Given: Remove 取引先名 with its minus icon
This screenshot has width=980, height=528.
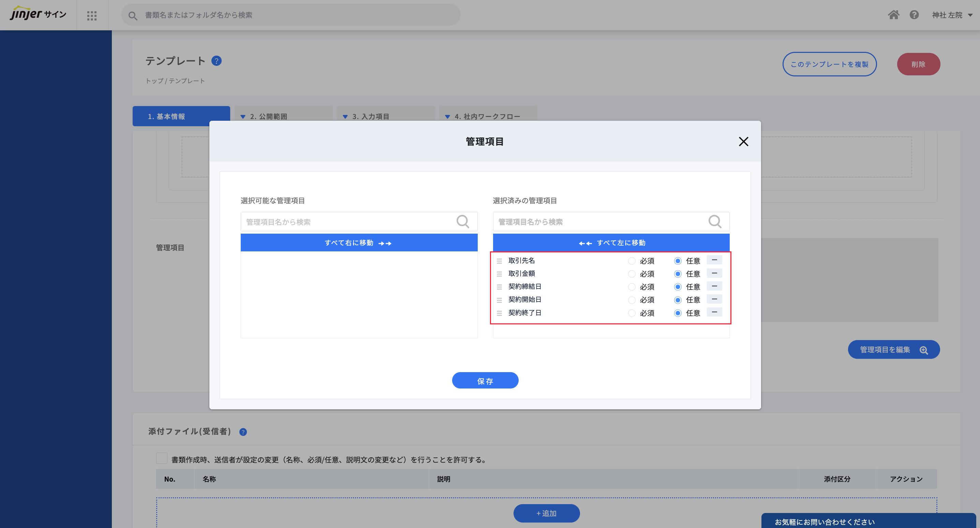Looking at the screenshot, I should coord(714,260).
